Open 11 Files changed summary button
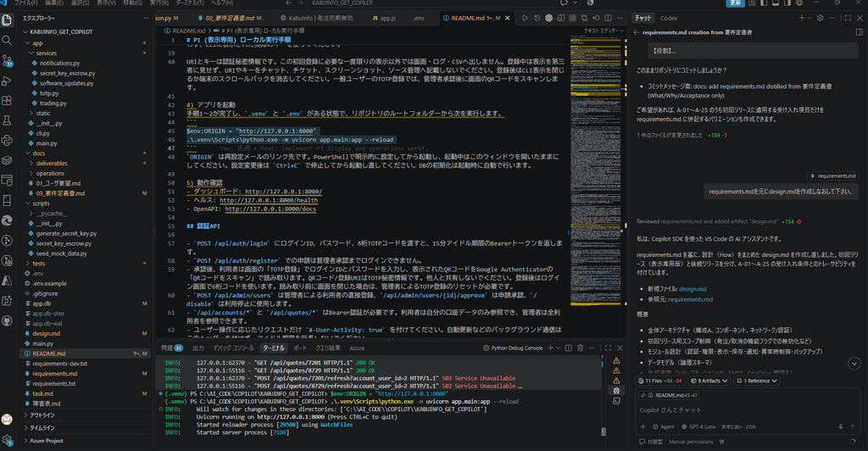Screen dimensions: 868x451 point(659,381)
